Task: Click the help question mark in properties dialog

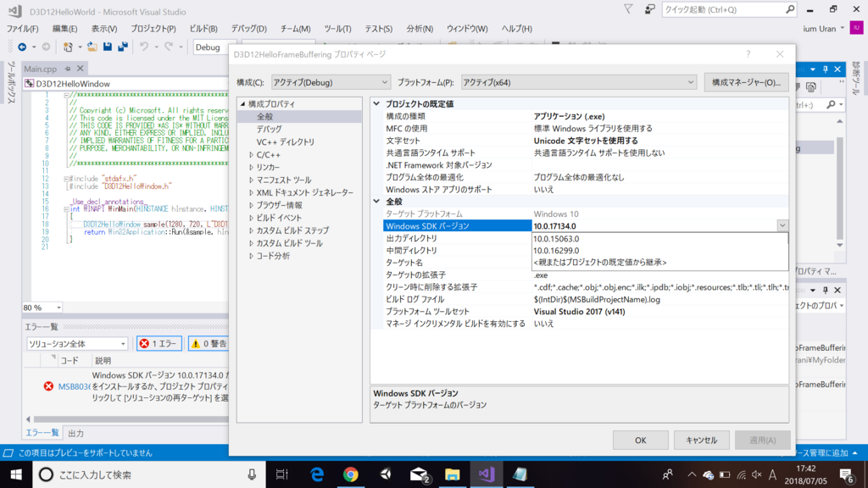Action: click(748, 54)
